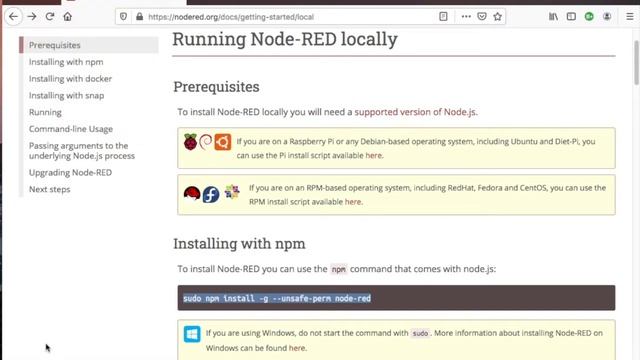Click the 'Installing with npm' heading
This screenshot has width=640, height=360.
tap(239, 244)
